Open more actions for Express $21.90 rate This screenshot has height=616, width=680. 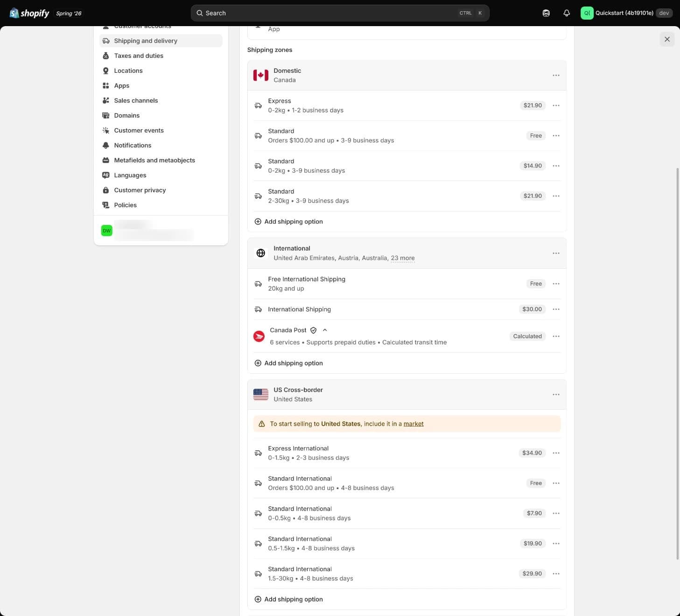[556, 105]
